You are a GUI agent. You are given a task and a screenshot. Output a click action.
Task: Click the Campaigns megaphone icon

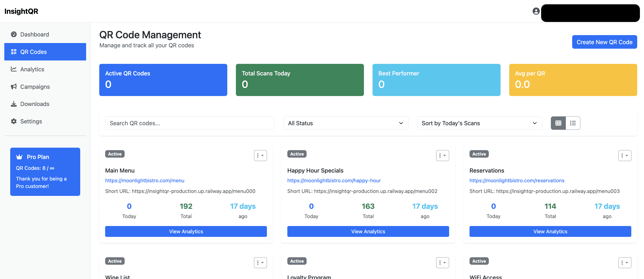14,87
